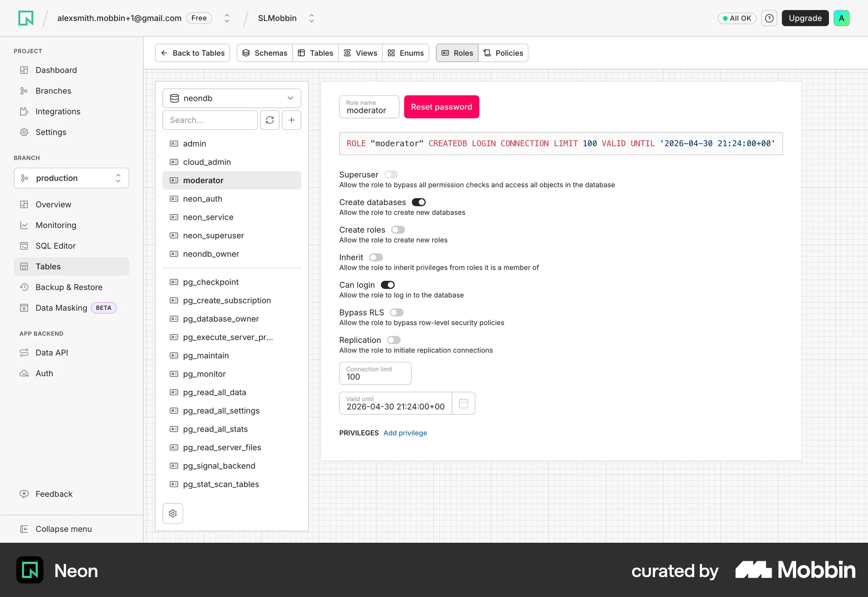Viewport: 868px width, 597px height.
Task: Select the moderator role
Action: [231, 180]
